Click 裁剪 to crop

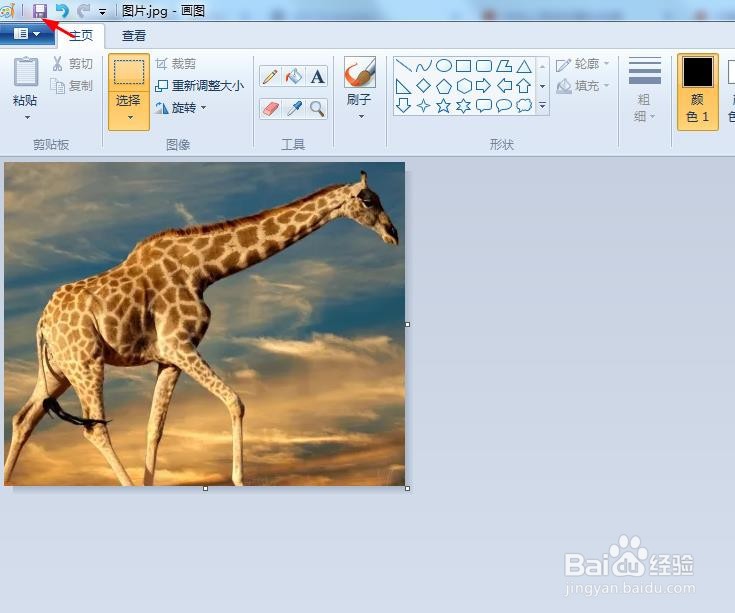176,64
